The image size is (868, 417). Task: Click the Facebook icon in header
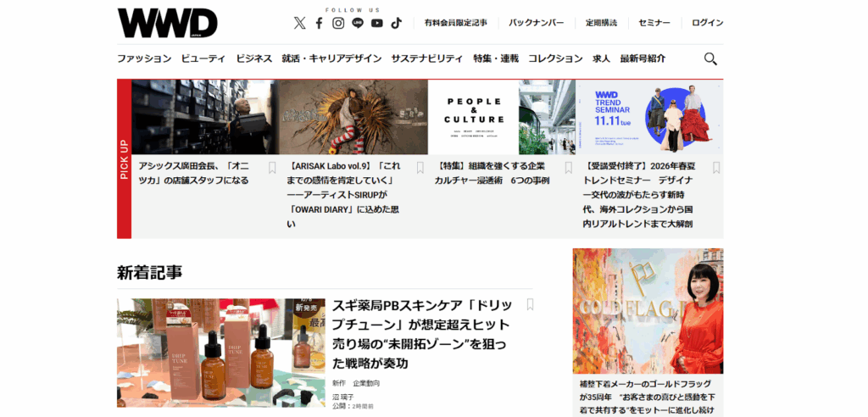click(x=319, y=23)
